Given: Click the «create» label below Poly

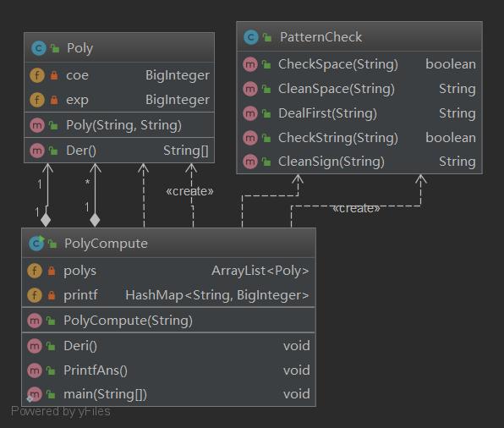Looking at the screenshot, I should pyautogui.click(x=189, y=191).
